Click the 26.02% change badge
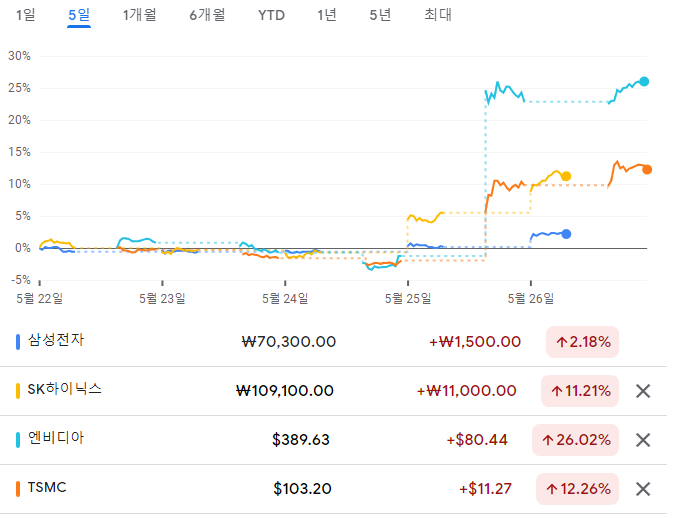Screen dimensions: 673x518 (576, 440)
